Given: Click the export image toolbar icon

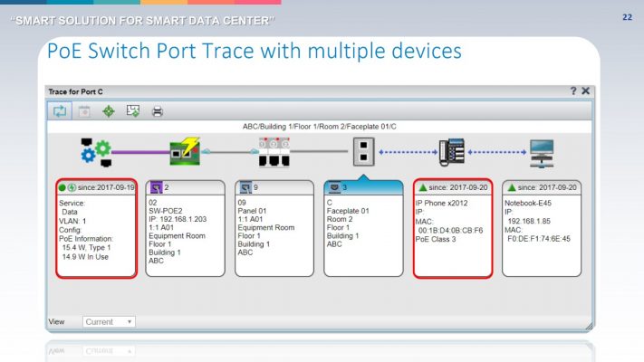Looking at the screenshot, I should coord(132,110).
